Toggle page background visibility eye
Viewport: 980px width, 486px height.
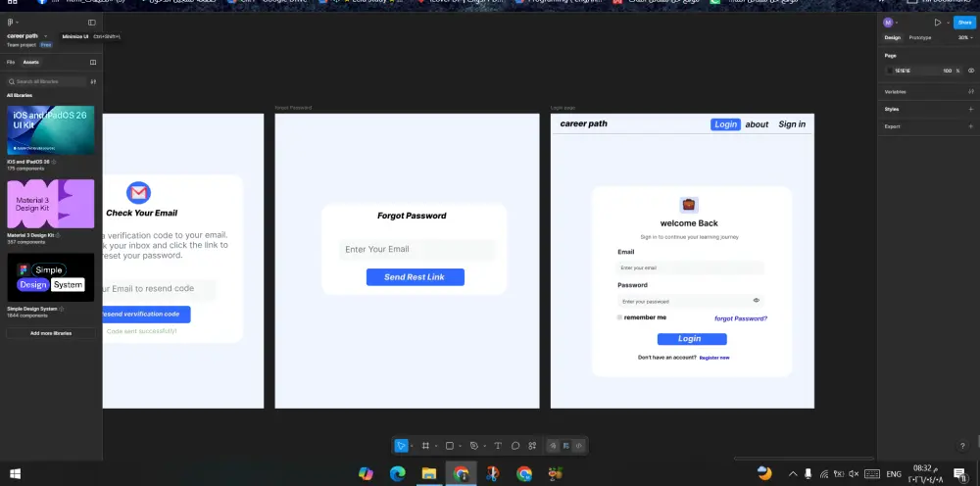point(971,71)
